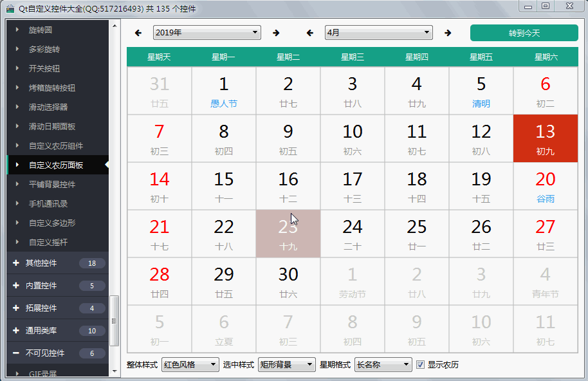Select 滑动日期面板 in the sidebar
Viewport: 588px width, 381px height.
(x=52, y=127)
